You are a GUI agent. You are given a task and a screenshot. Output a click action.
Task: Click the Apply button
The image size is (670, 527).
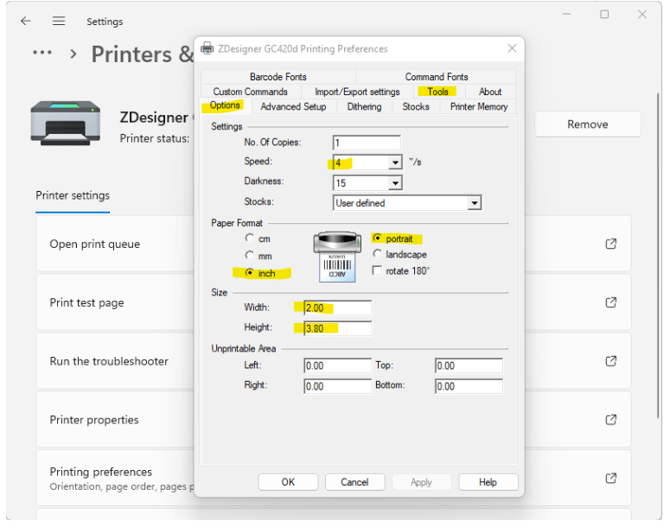point(421,482)
